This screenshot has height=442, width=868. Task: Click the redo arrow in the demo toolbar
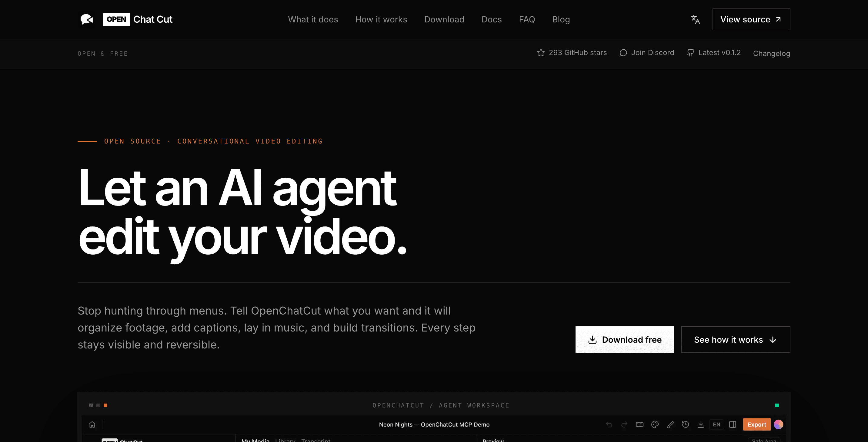[x=624, y=424]
